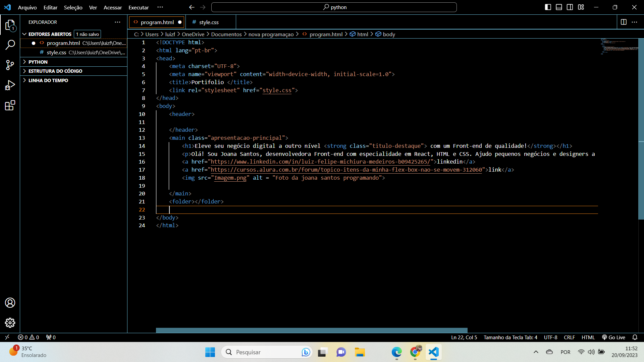The width and height of the screenshot is (644, 362).
Task: Open Google Chrome from taskbar
Action: [415, 352]
